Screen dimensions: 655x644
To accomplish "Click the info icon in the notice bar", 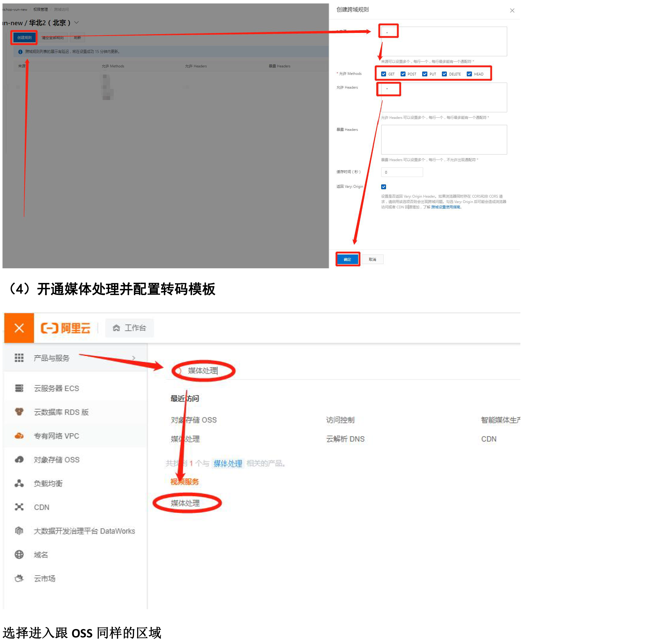I will point(20,52).
